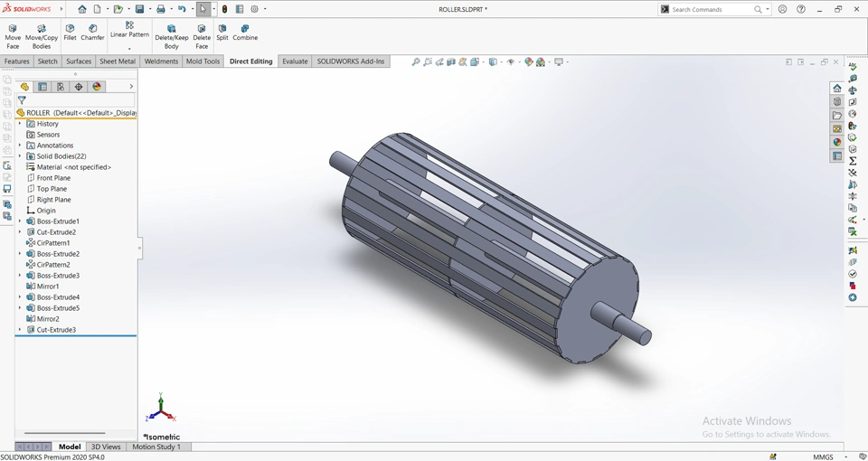Open Linear Pattern dropdown arrow

click(129, 49)
